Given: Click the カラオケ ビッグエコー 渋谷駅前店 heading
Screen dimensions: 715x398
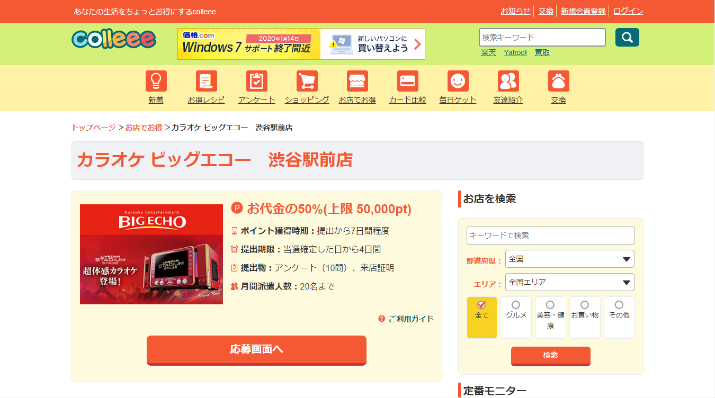Looking at the screenshot, I should [215, 160].
